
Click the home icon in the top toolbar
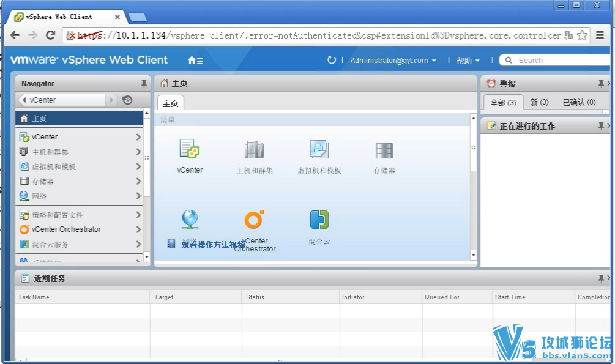pyautogui.click(x=190, y=60)
